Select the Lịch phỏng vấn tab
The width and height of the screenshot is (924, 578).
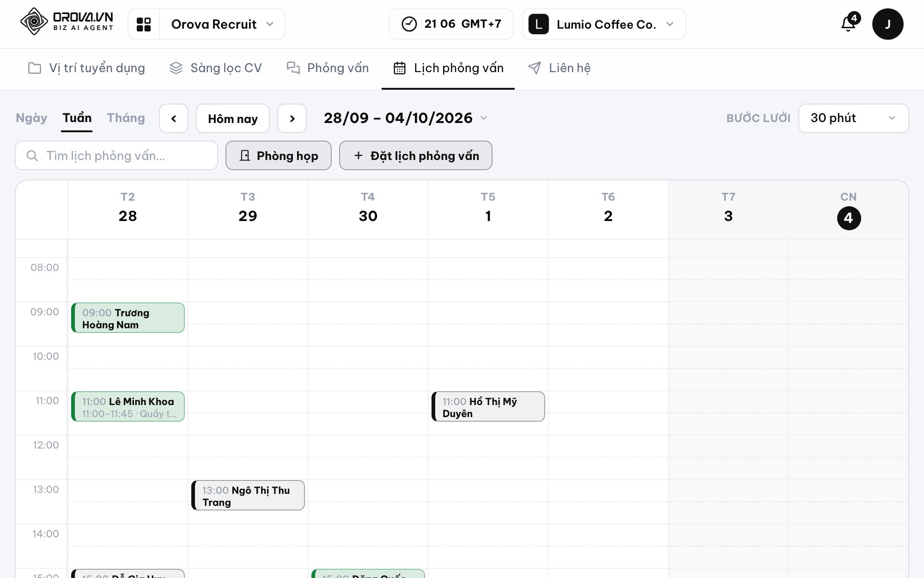448,68
